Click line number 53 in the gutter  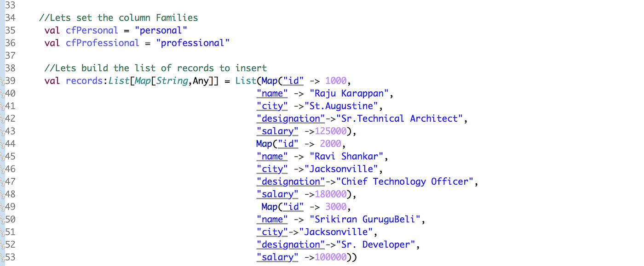(11, 257)
